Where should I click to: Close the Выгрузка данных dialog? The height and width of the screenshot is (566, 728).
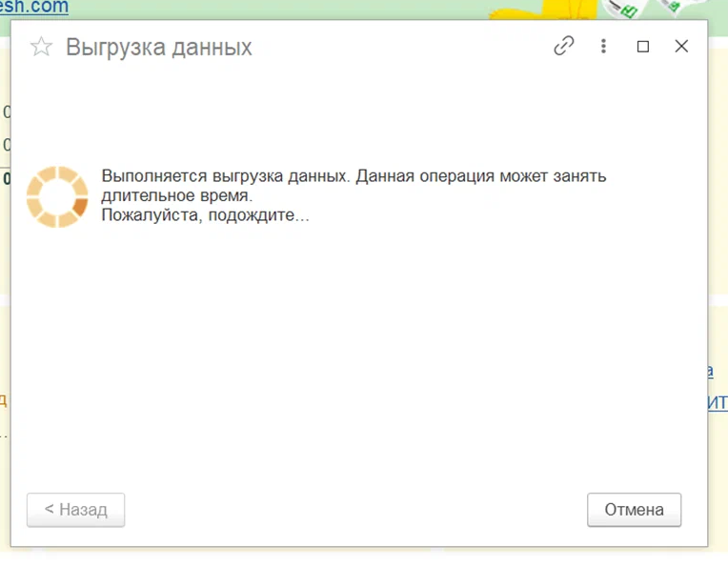tap(681, 46)
